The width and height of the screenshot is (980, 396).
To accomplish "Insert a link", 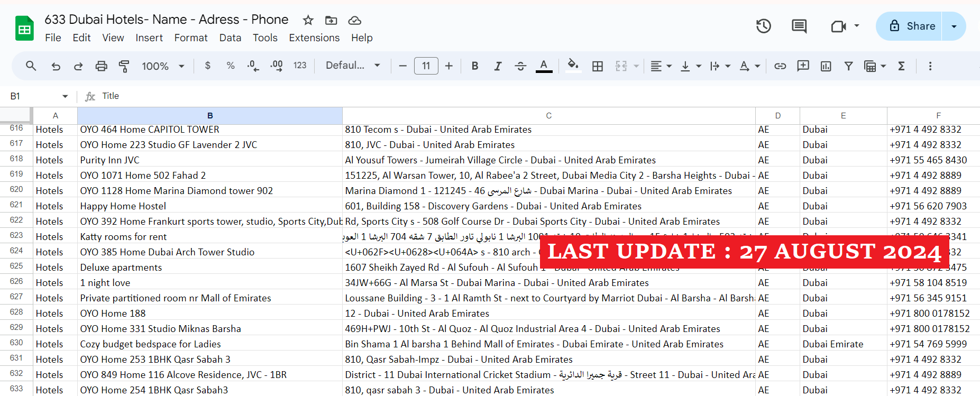I will 780,66.
